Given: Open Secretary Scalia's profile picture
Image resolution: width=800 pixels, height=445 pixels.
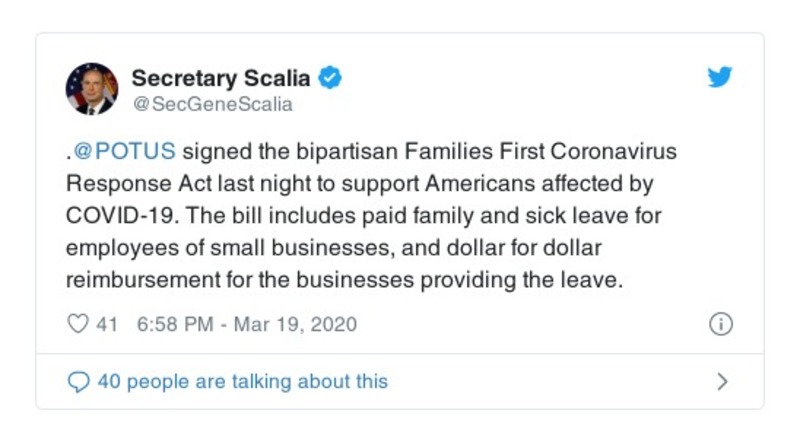Looking at the screenshot, I should pos(92,89).
